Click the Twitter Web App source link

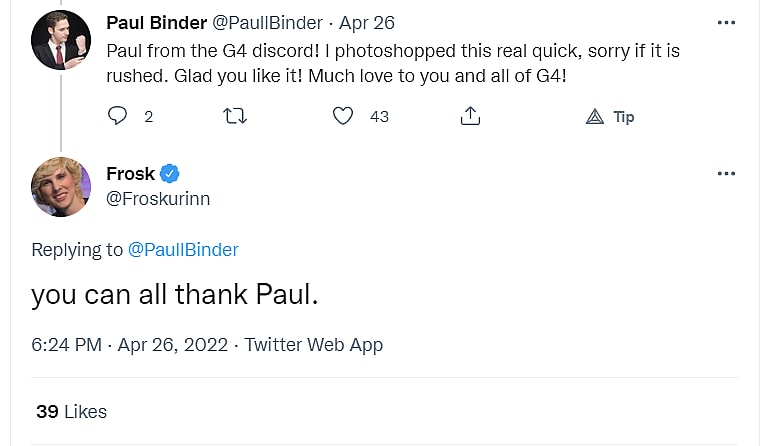tap(313, 345)
